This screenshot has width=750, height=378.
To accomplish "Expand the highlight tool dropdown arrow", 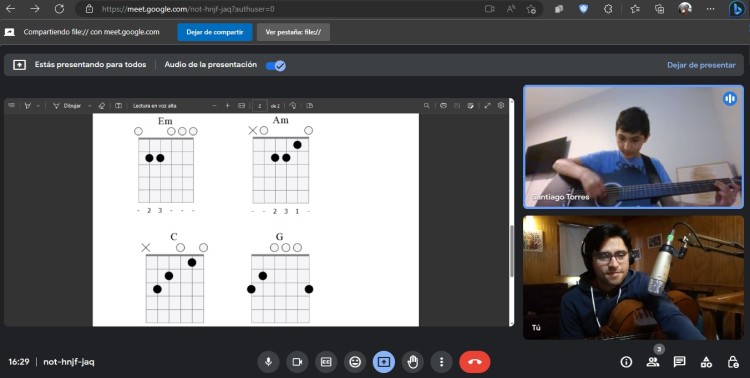I will pos(38,106).
